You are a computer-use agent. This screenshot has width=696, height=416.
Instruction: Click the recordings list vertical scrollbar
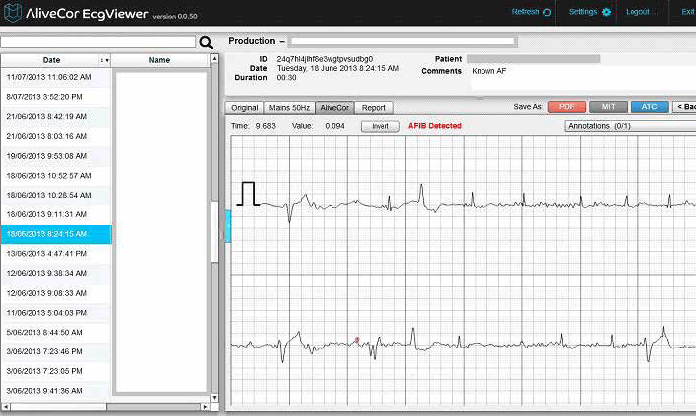tap(214, 230)
